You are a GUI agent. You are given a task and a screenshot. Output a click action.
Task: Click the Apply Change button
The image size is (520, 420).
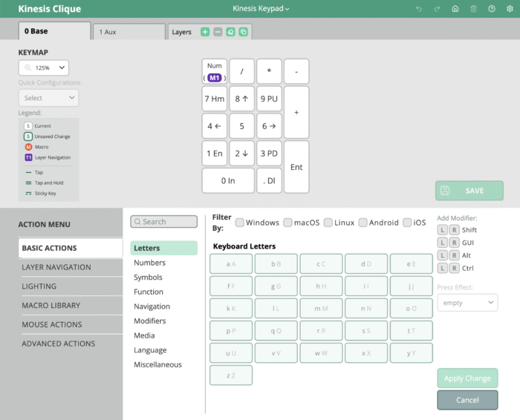pyautogui.click(x=467, y=378)
